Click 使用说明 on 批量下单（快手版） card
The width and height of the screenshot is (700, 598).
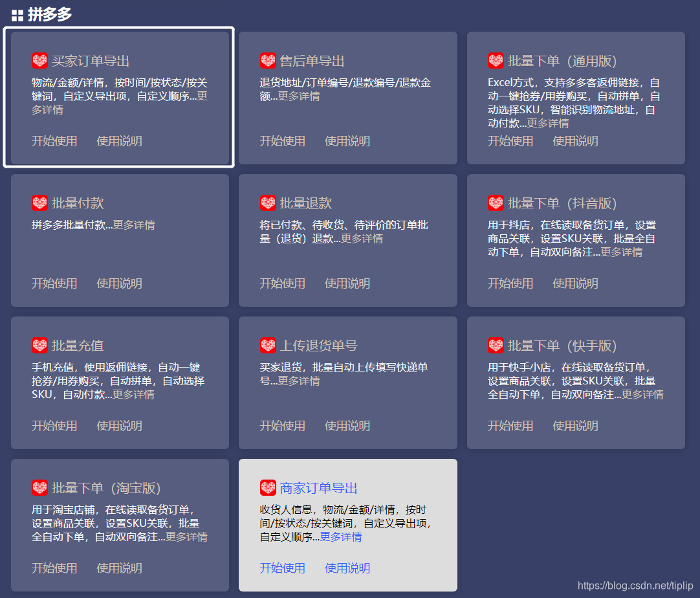pyautogui.click(x=575, y=426)
